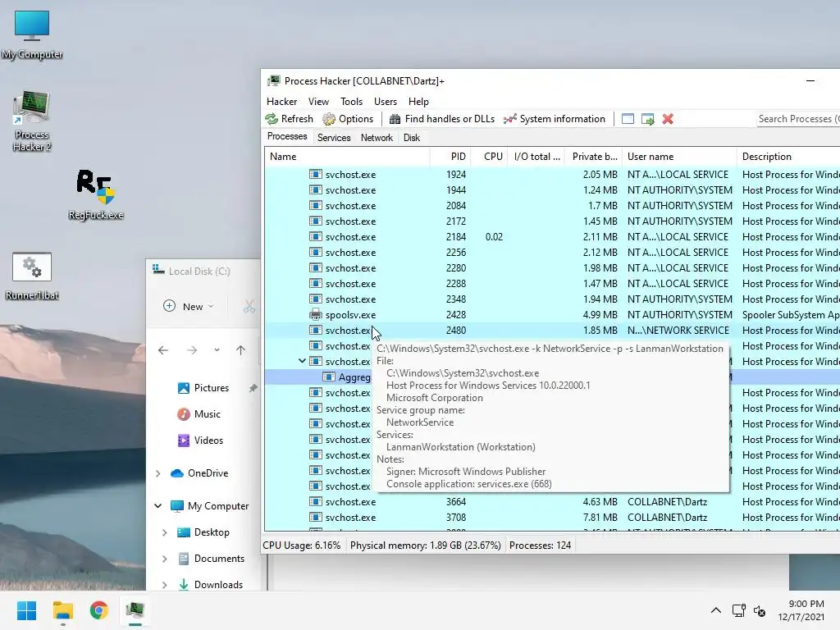
Task: Go up one level in Explorer
Action: (240, 350)
